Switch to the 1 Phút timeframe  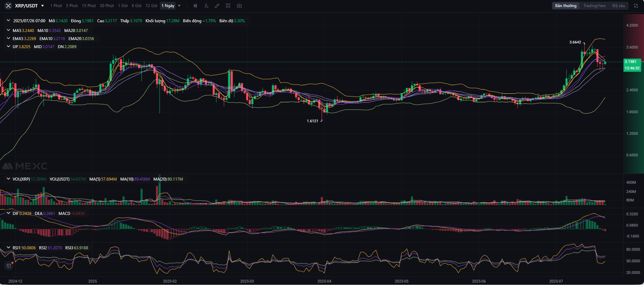(56, 6)
